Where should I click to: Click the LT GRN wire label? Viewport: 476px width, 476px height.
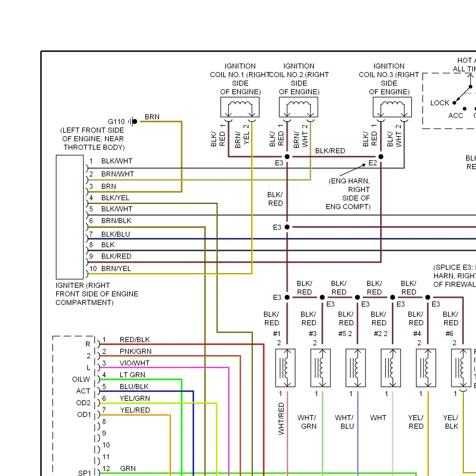point(132,375)
